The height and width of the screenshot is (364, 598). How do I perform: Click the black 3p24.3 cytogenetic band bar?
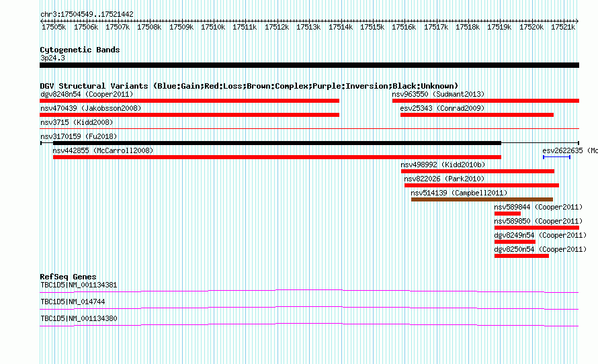pyautogui.click(x=309, y=65)
